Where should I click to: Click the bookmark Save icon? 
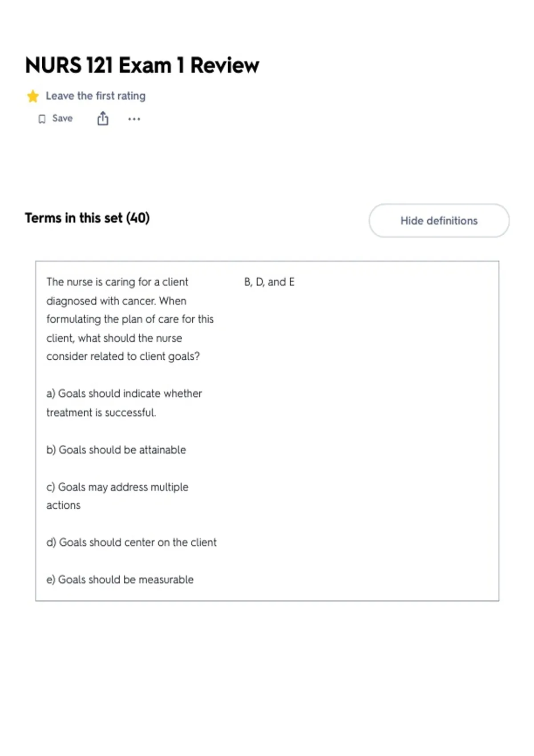[42, 119]
